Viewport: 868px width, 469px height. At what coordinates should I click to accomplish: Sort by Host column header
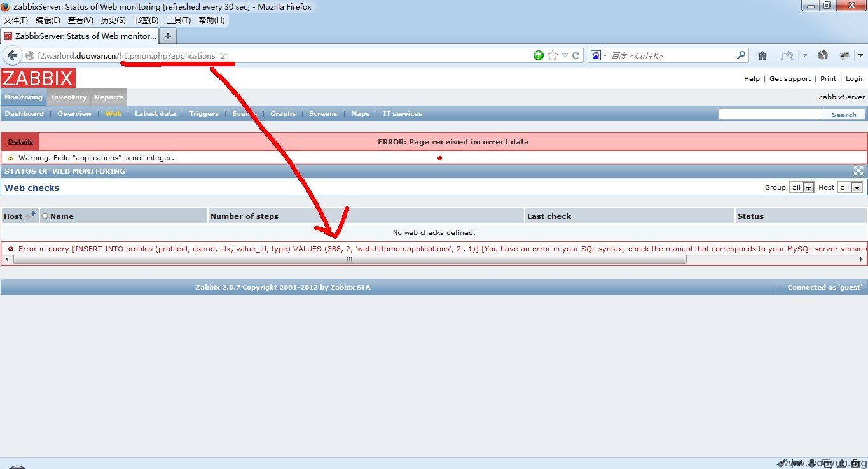(x=13, y=216)
